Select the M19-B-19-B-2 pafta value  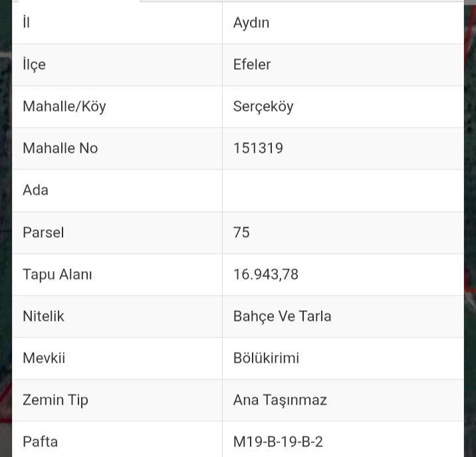click(x=278, y=442)
